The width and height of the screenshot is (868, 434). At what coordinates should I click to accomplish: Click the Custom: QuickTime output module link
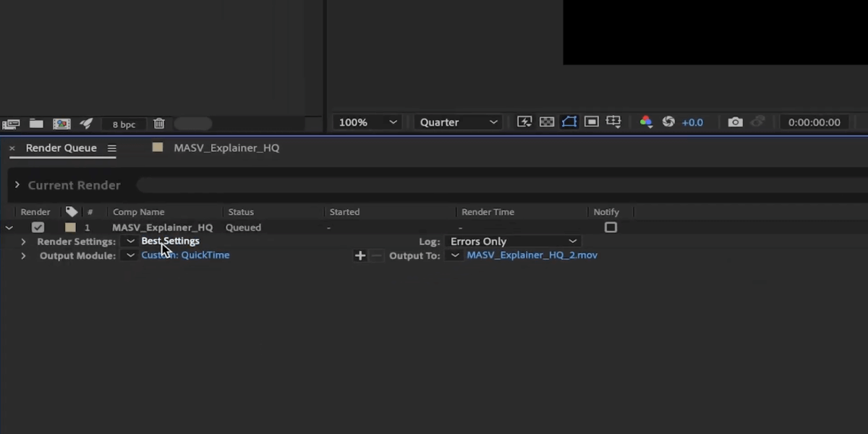tap(185, 255)
